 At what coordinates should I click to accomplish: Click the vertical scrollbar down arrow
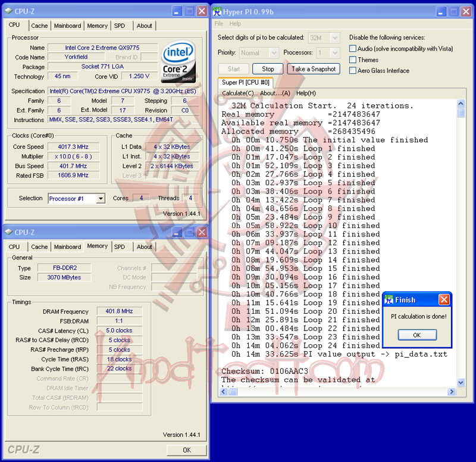pos(461,382)
